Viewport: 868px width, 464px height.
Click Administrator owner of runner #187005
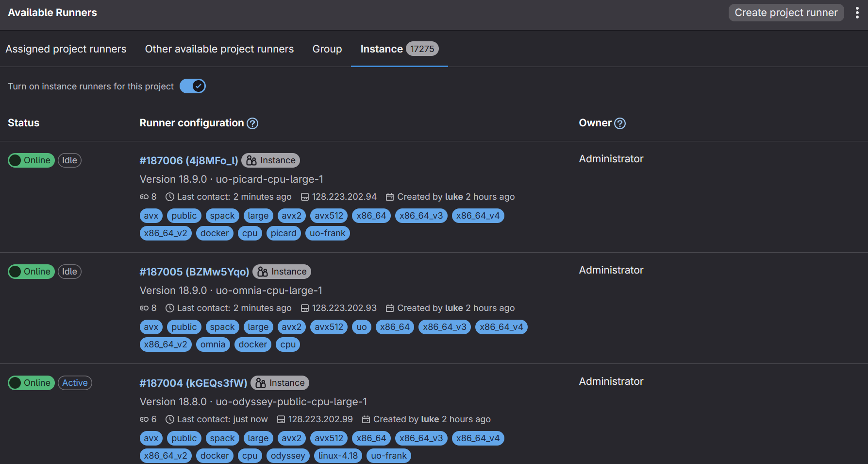[x=611, y=270]
